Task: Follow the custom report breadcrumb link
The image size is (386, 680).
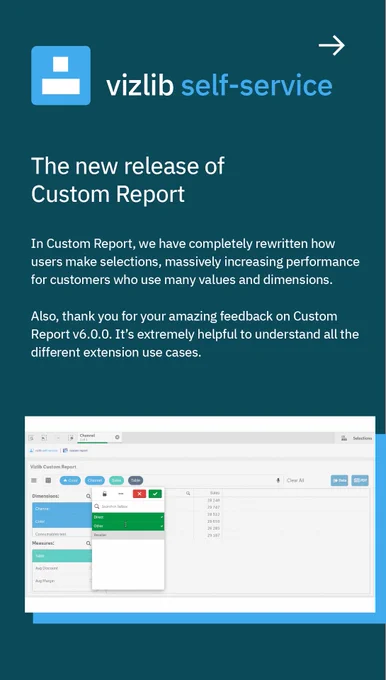Action: 75,451
